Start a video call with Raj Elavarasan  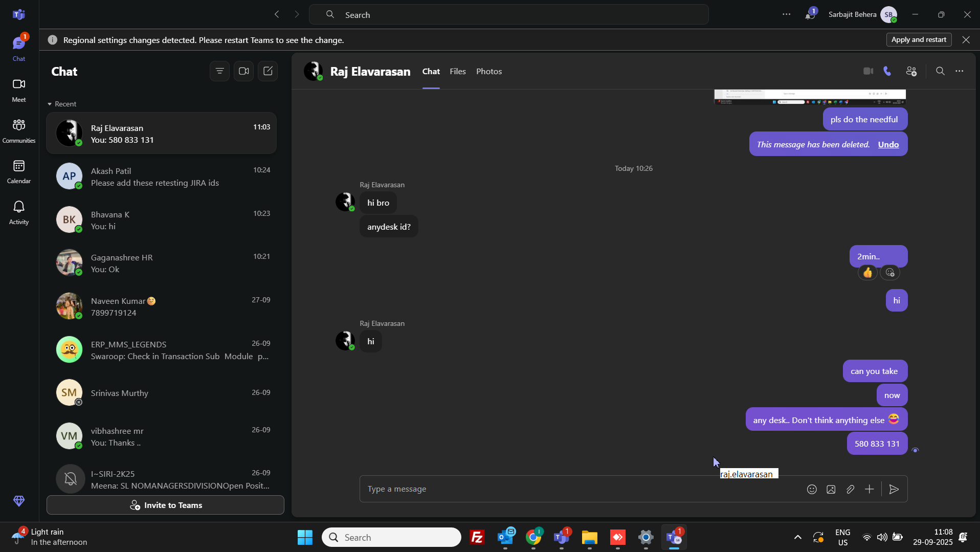(x=868, y=71)
